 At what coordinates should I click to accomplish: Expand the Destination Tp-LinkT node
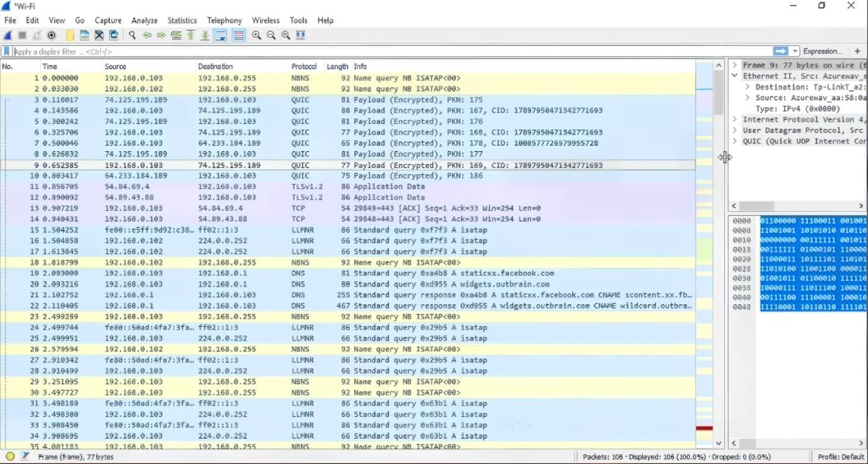pos(747,87)
